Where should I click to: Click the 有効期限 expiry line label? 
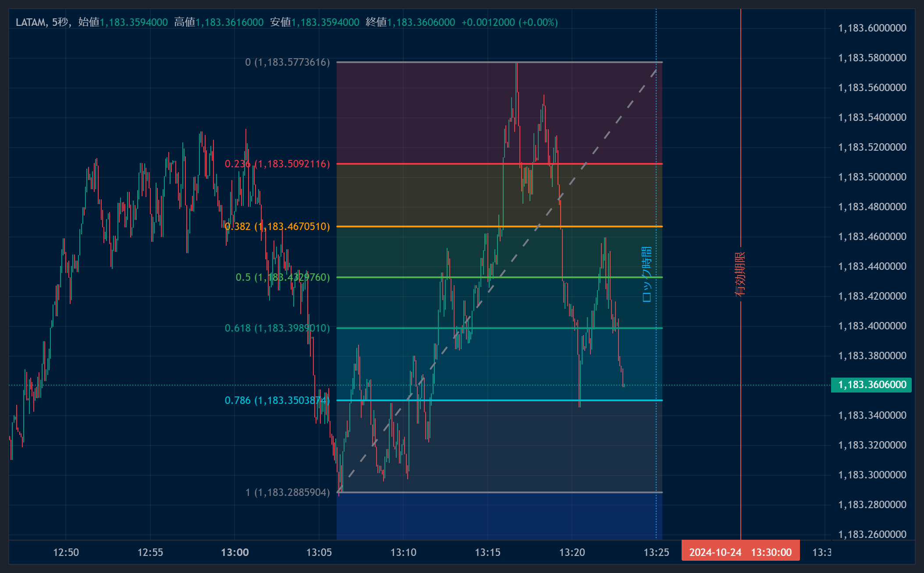pos(740,274)
